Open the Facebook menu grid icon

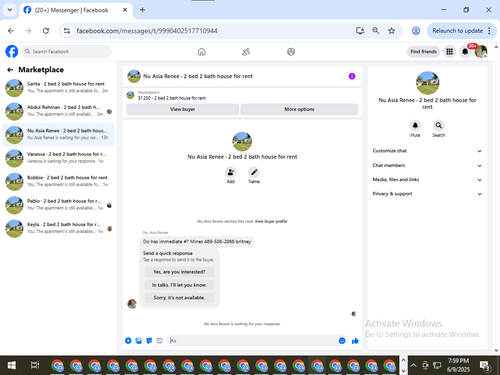(449, 52)
